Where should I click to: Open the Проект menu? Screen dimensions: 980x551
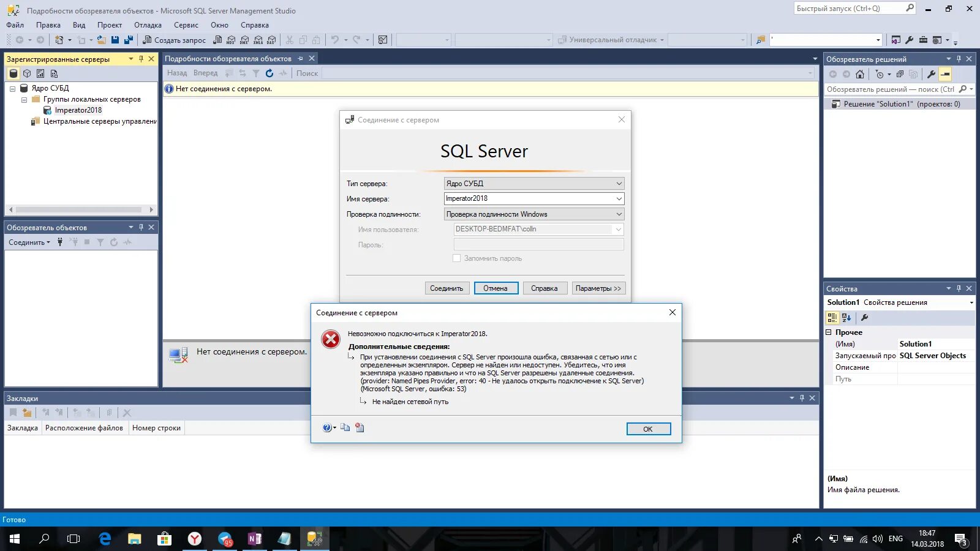110,25
